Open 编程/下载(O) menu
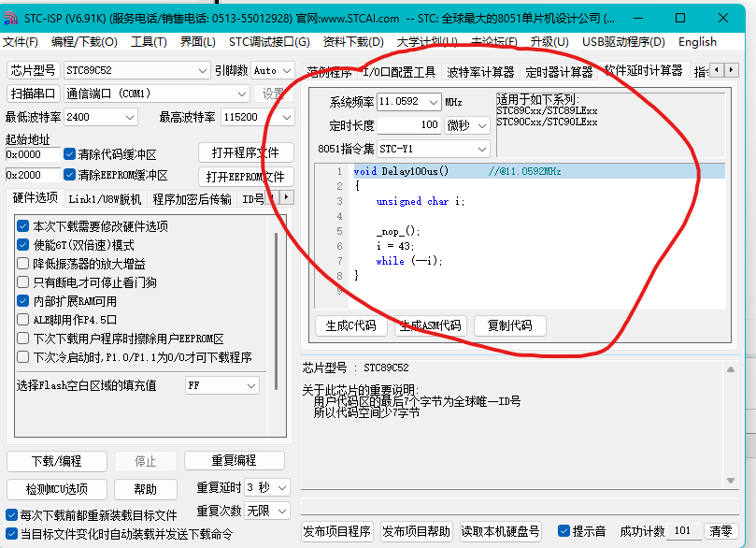 click(84, 42)
